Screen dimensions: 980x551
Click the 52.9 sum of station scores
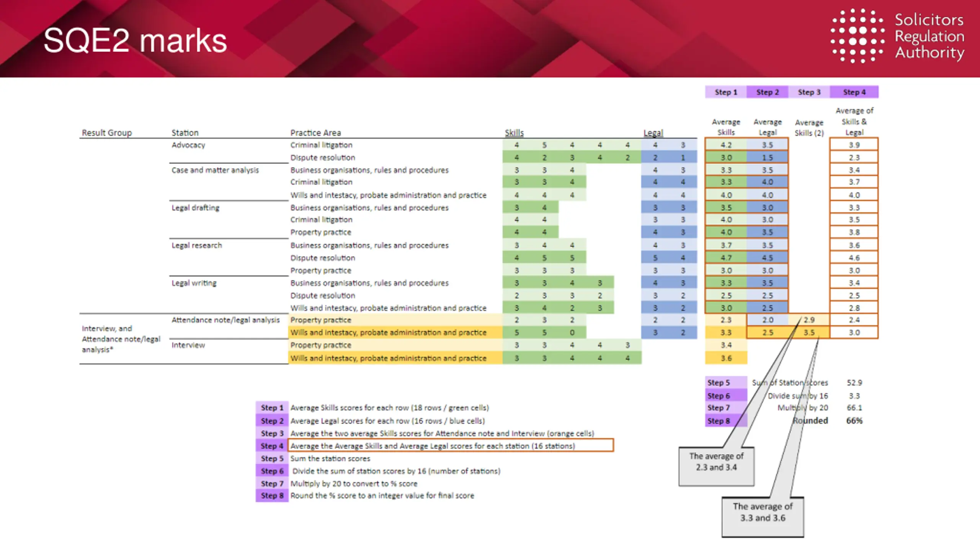(854, 383)
